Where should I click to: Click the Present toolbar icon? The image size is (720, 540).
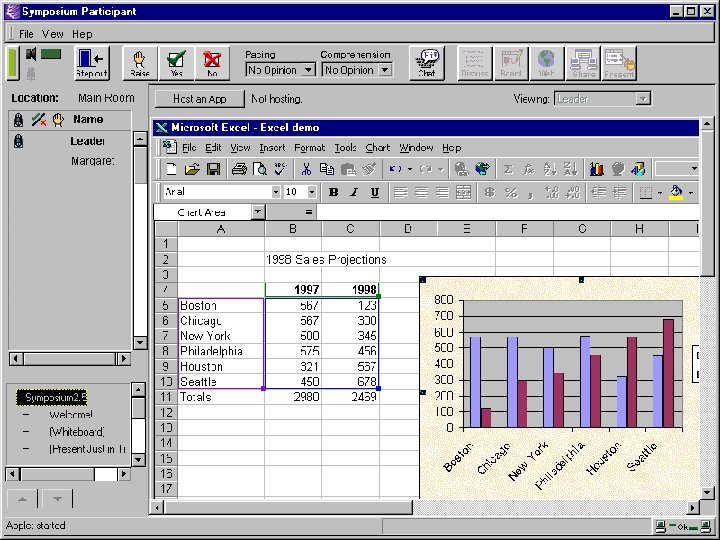(619, 63)
